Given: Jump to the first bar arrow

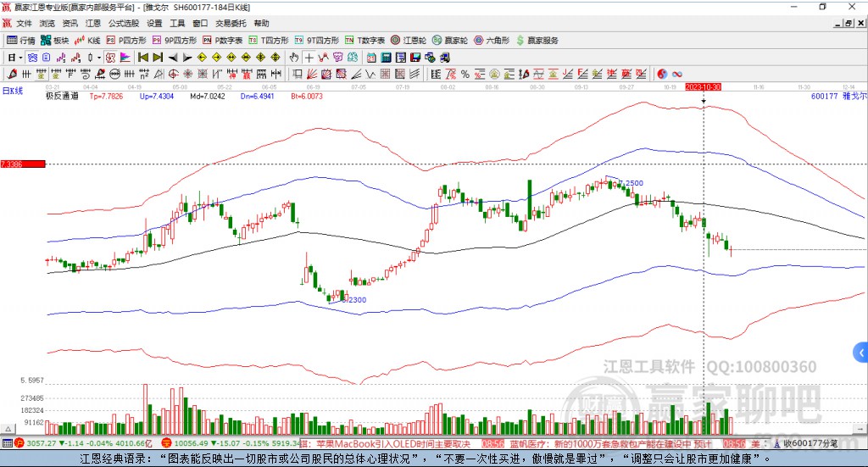Looking at the screenshot, I should (x=142, y=58).
